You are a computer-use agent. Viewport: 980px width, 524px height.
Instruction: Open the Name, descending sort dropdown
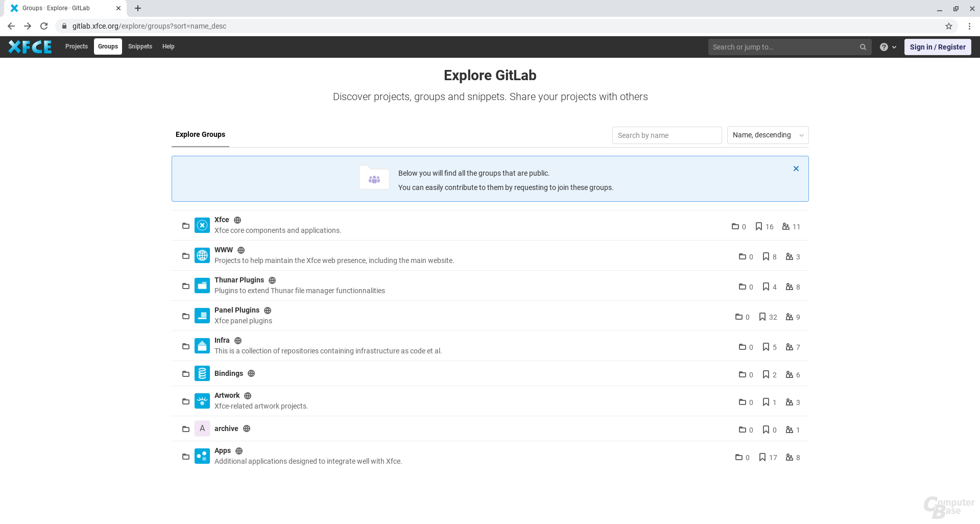coord(768,135)
